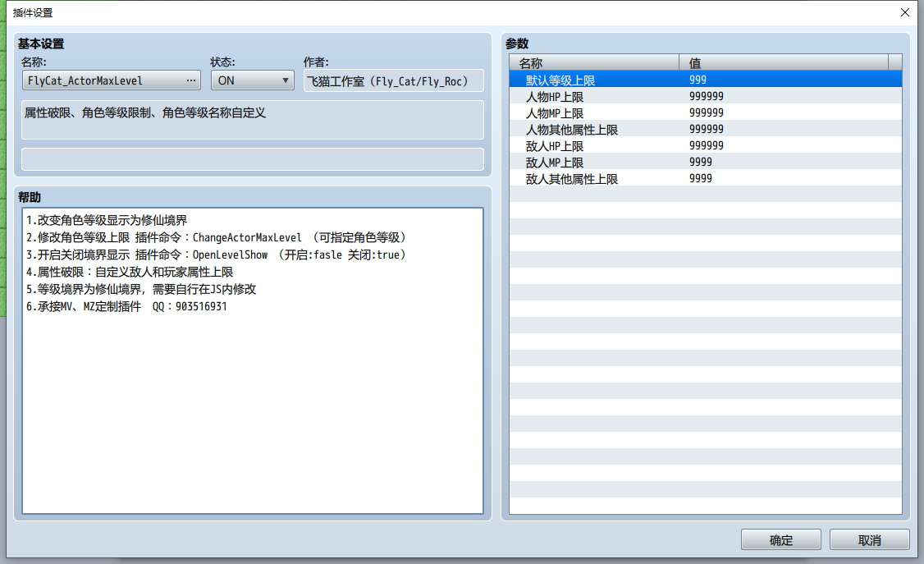Click the 999999 value of 人物HP上限
Screen dimensions: 924x564
(706, 96)
